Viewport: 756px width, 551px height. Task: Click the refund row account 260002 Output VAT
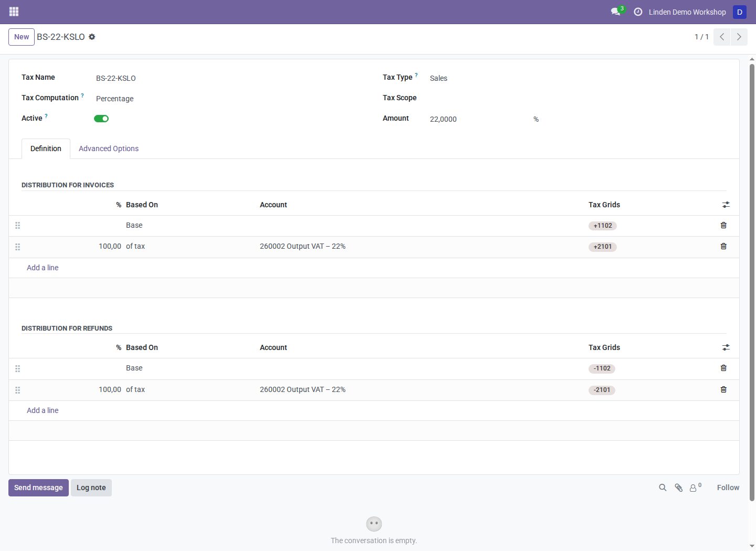[302, 389]
